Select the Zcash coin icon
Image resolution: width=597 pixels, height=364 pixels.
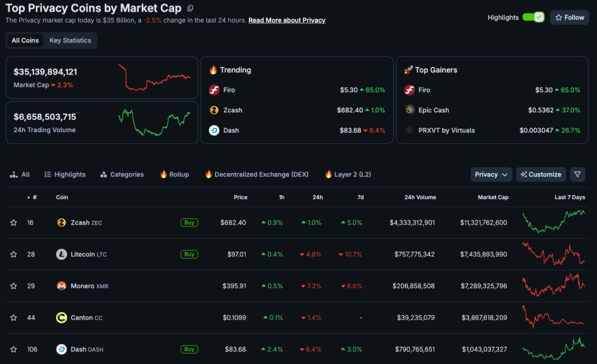(x=61, y=222)
